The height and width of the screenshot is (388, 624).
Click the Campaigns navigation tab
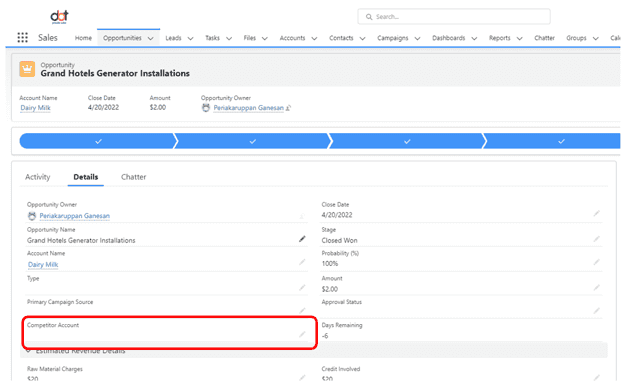pyautogui.click(x=392, y=38)
